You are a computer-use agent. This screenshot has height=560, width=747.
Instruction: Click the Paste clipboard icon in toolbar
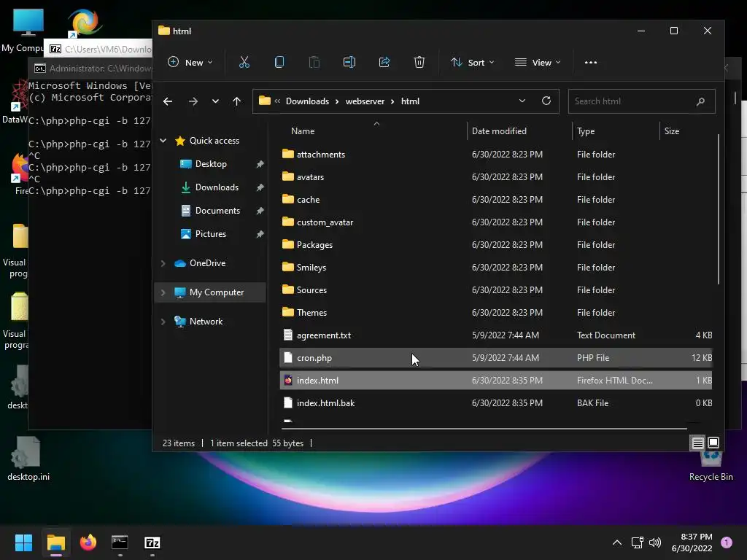point(314,63)
